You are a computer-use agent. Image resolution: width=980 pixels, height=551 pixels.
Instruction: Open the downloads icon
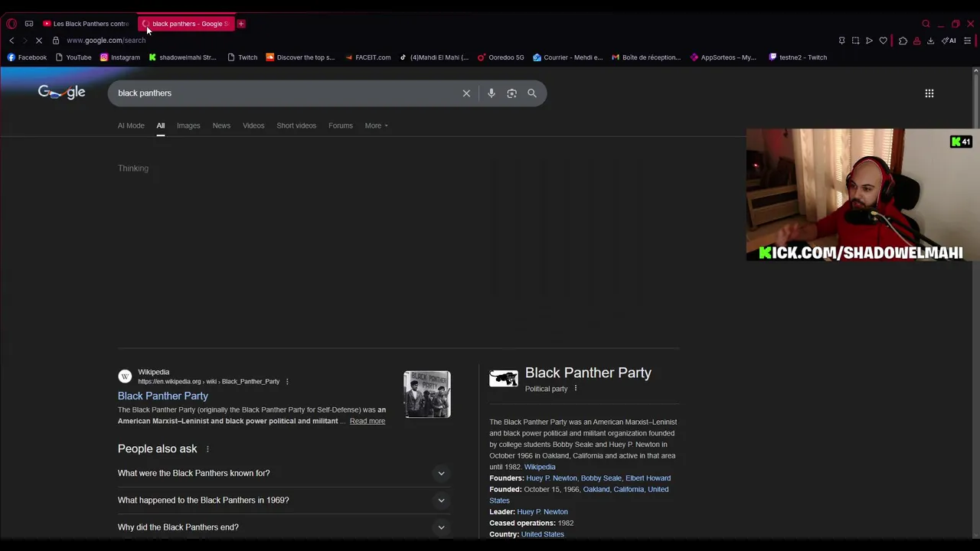(930, 41)
